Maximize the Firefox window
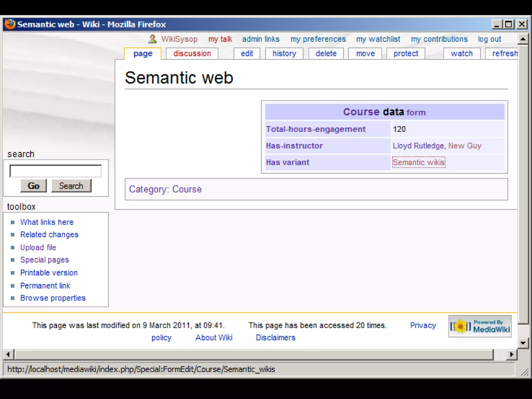Viewport: 532px width, 399px height. click(x=509, y=24)
